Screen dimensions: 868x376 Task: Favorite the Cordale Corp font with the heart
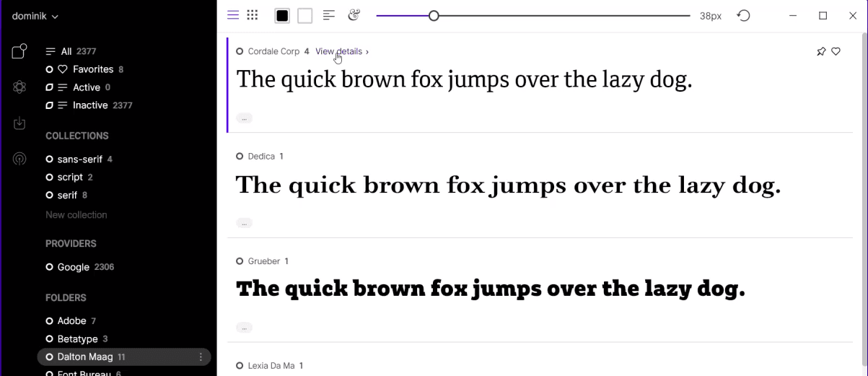836,51
